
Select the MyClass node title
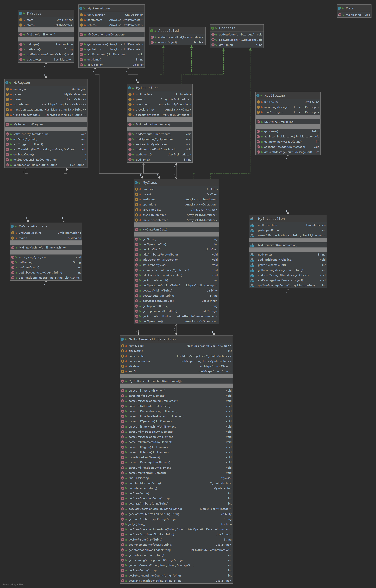(x=150, y=183)
